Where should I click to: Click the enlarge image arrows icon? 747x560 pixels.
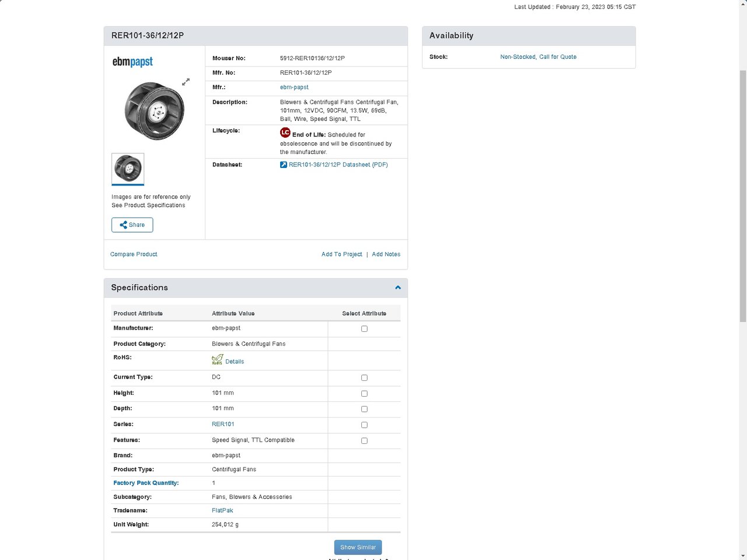(186, 82)
